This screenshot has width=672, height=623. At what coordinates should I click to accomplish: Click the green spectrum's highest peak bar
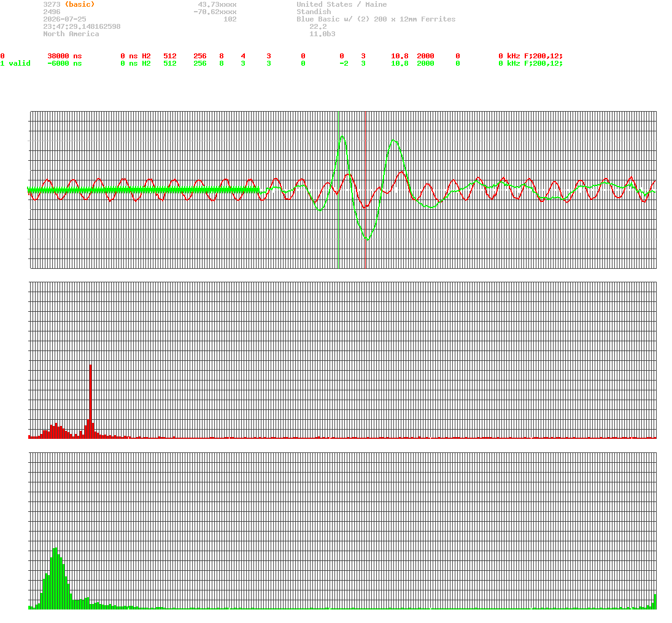point(55,578)
